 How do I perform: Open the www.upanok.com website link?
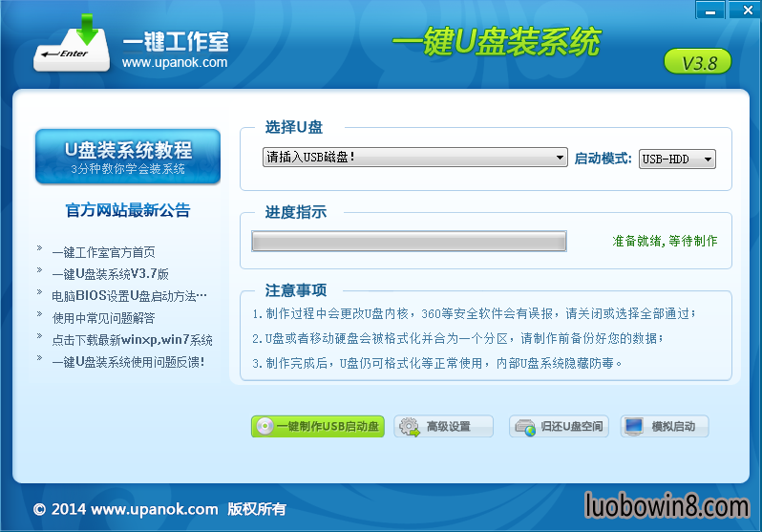pos(175,63)
